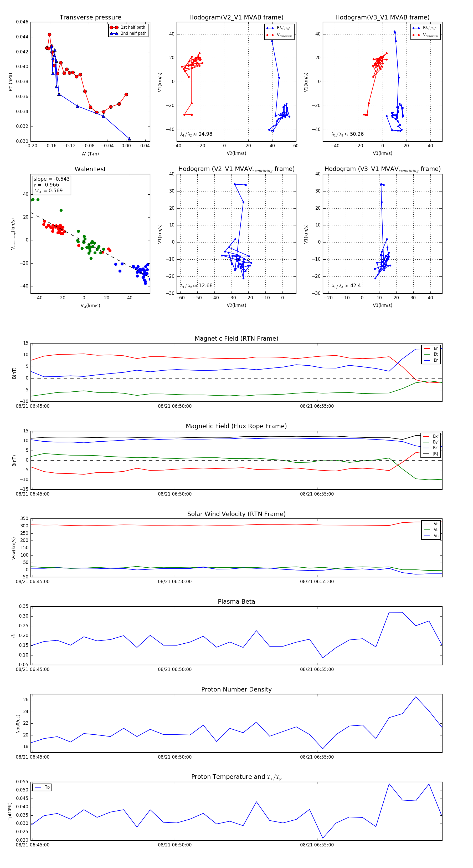Click the By' legend entry in the Flux Rope Frame plot

coord(431,442)
